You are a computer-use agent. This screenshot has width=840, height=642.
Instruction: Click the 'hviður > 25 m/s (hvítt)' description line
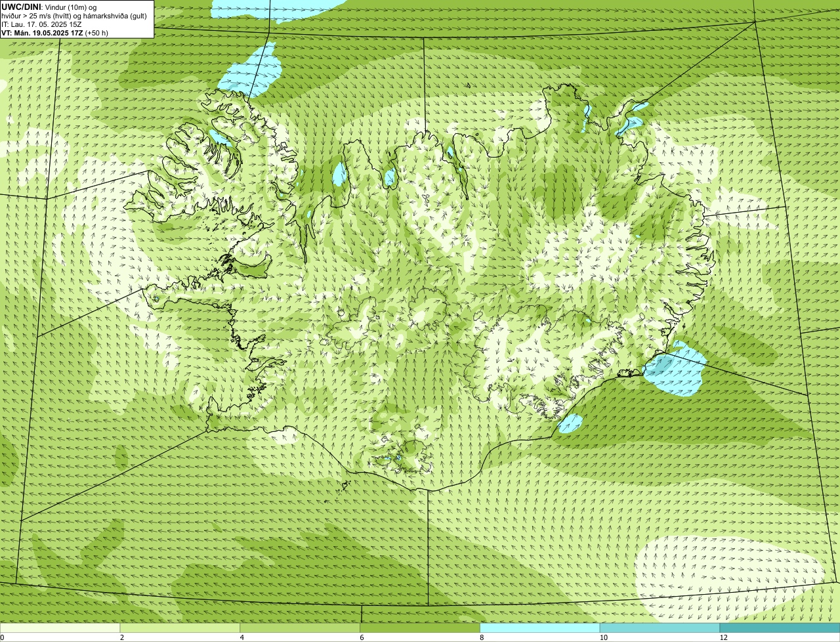click(74, 15)
